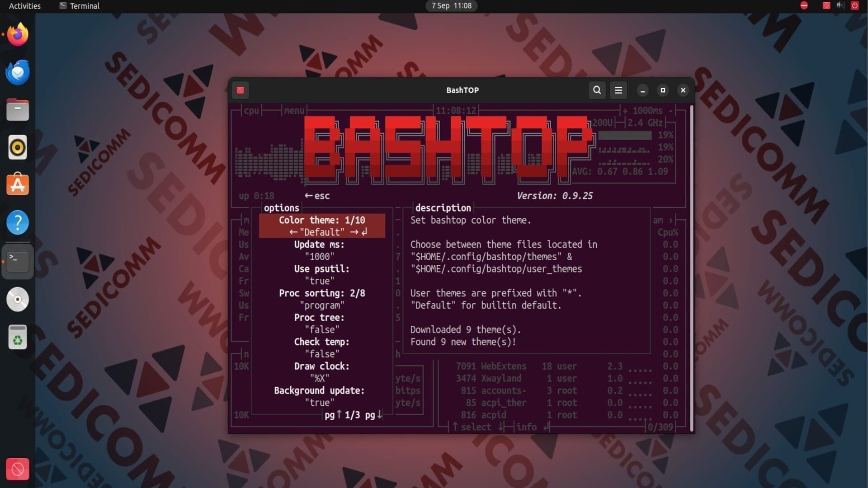This screenshot has height=488, width=868.
Task: Toggle the Proc tree "false" setting
Action: pos(321,330)
